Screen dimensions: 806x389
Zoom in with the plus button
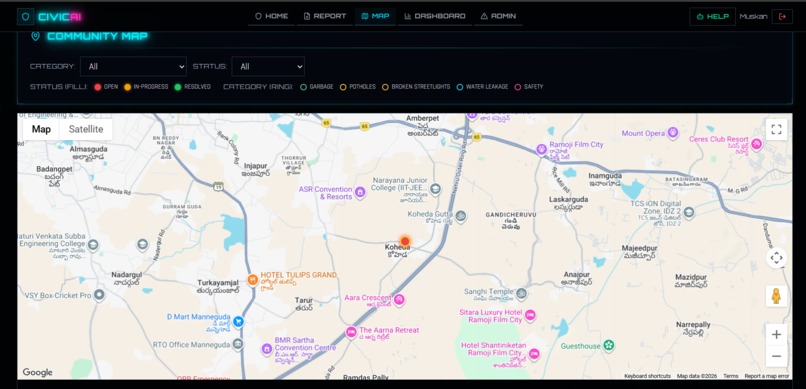[x=776, y=335]
